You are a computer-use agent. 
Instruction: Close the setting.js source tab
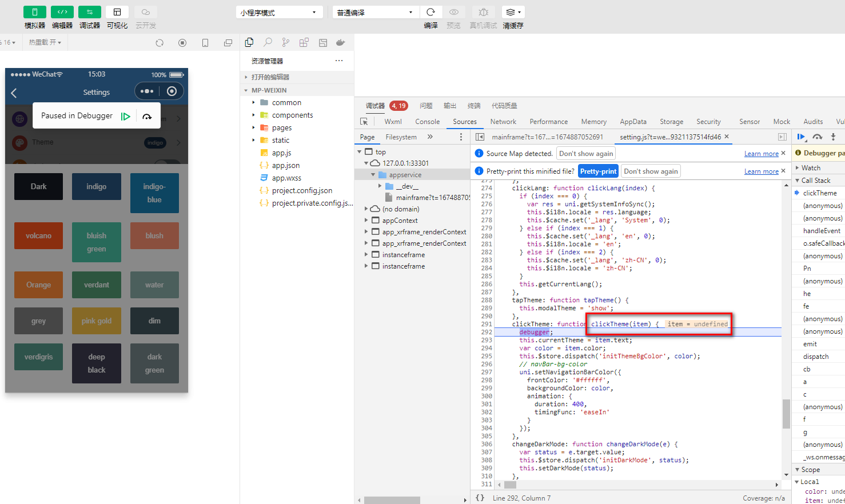pyautogui.click(x=727, y=137)
